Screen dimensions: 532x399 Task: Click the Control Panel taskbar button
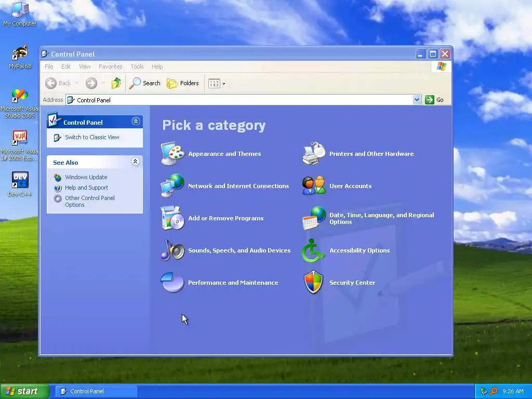96,391
